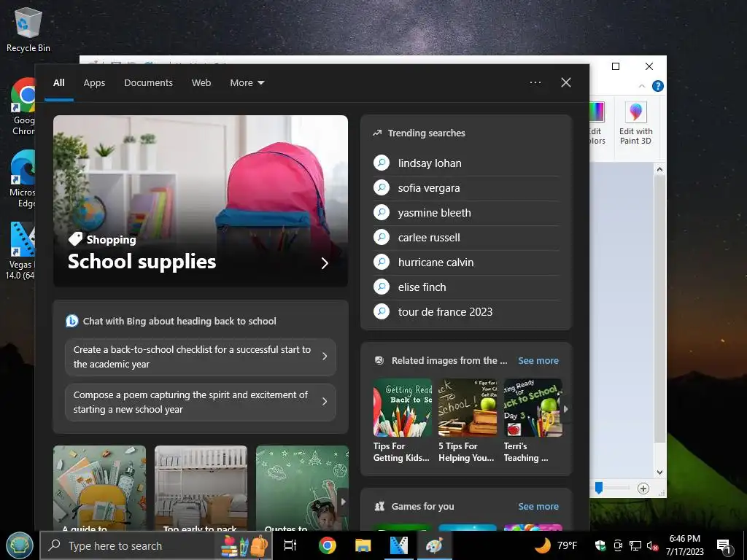Search trending term tour de france 2023
Screen dimensions: 747x560
(466, 312)
